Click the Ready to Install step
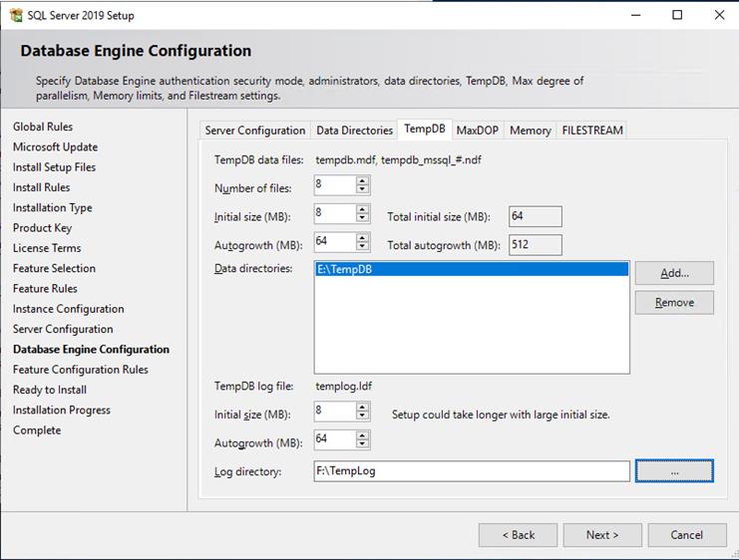Image resolution: width=739 pixels, height=560 pixels. (50, 390)
